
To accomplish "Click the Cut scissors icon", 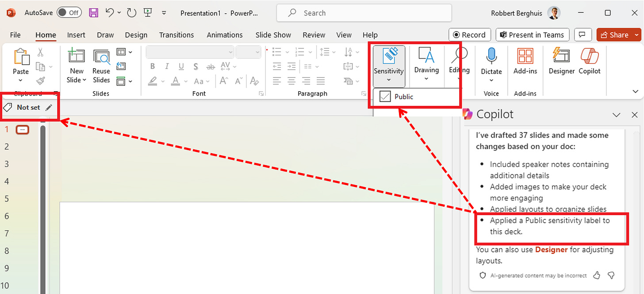I will (x=40, y=53).
